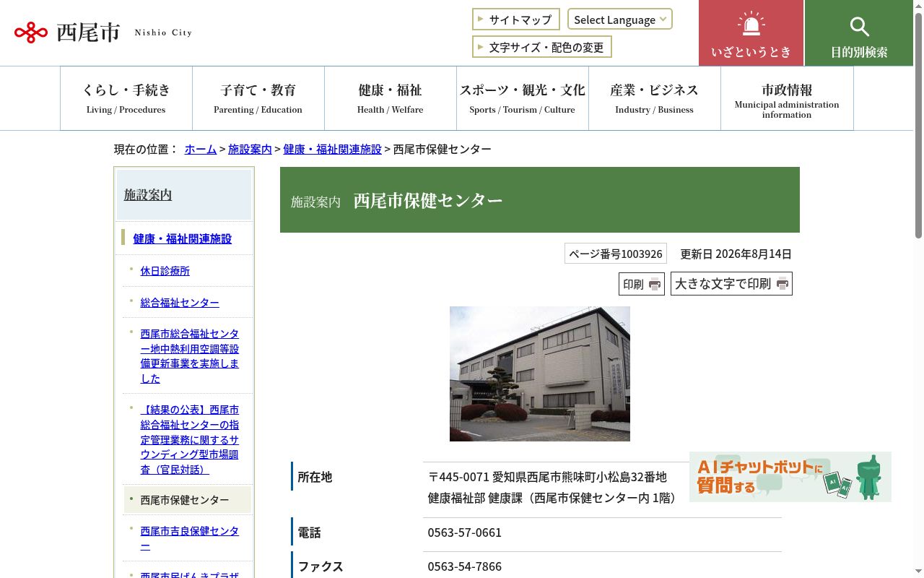Open the 子育て・教育 menu

pos(258,98)
